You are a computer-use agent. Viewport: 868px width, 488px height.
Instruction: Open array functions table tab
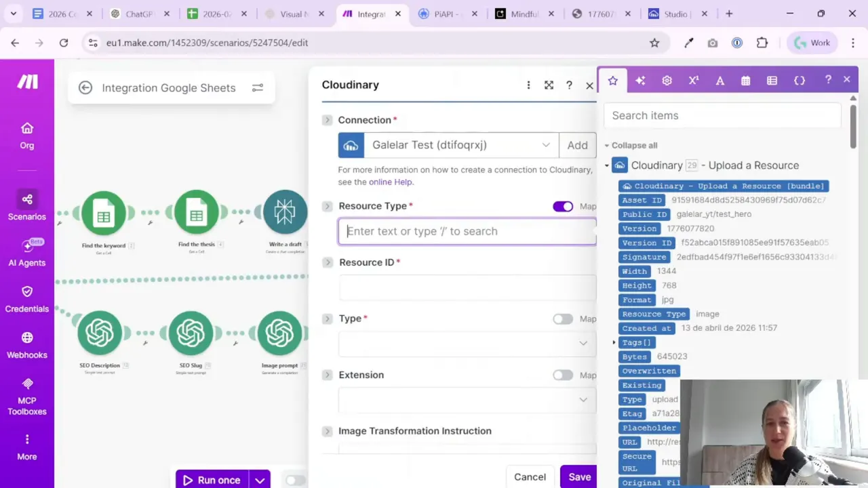tap(772, 81)
